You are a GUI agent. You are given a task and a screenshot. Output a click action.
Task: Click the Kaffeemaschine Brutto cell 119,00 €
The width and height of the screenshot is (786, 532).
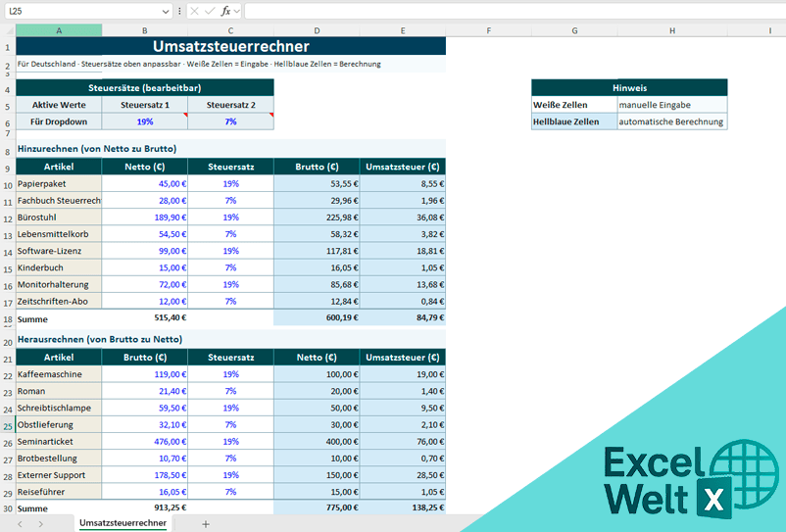coord(145,374)
